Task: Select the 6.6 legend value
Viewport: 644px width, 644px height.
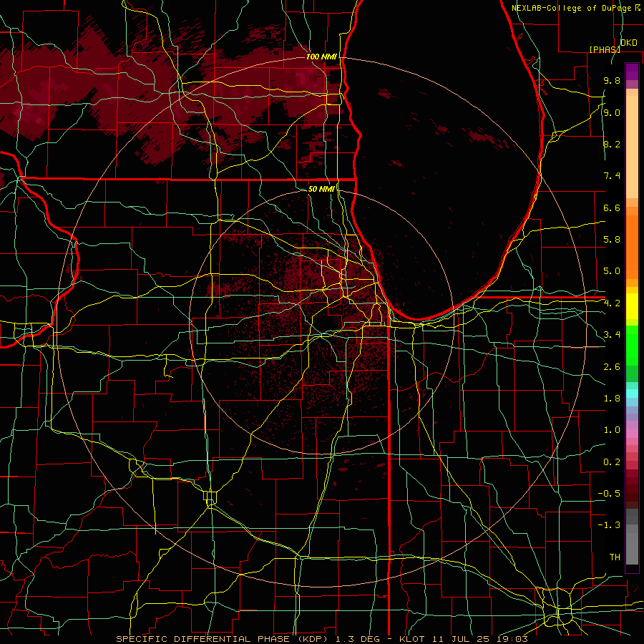Action: 612,208
